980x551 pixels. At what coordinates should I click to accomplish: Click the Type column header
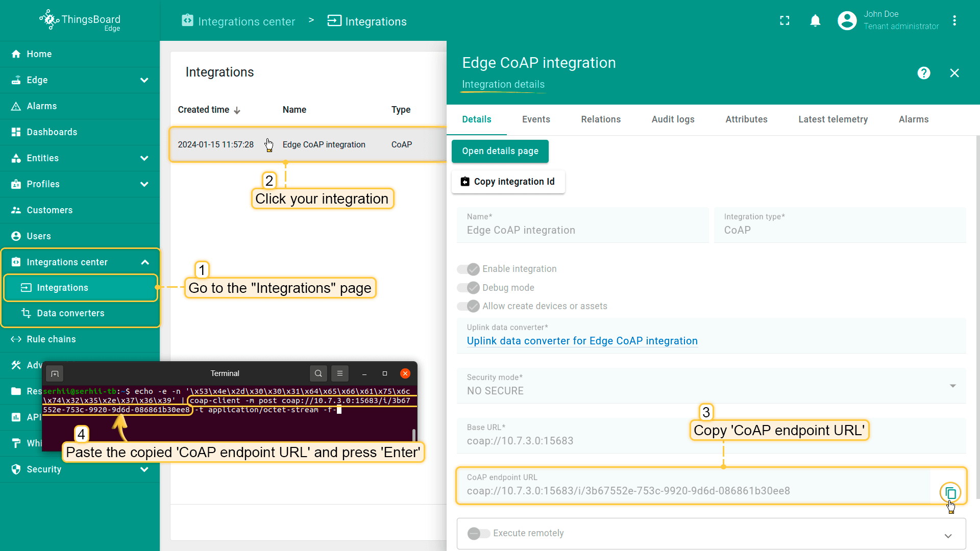tap(401, 110)
